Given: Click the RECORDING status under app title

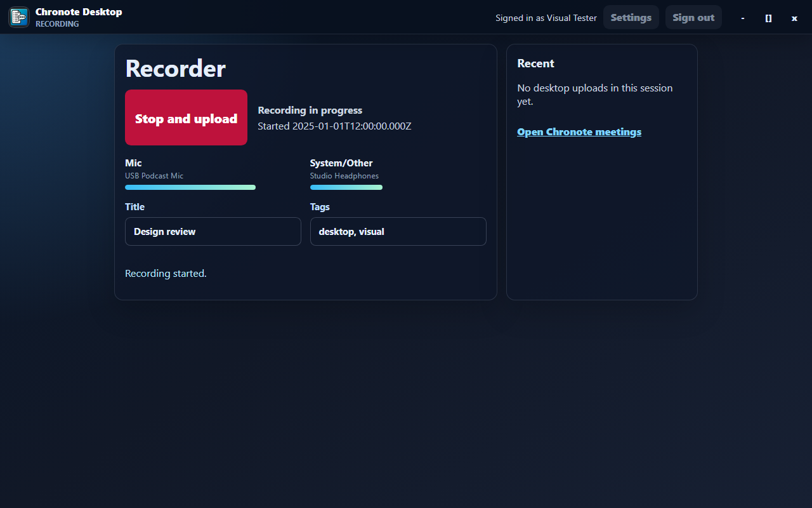Looking at the screenshot, I should click(x=57, y=24).
